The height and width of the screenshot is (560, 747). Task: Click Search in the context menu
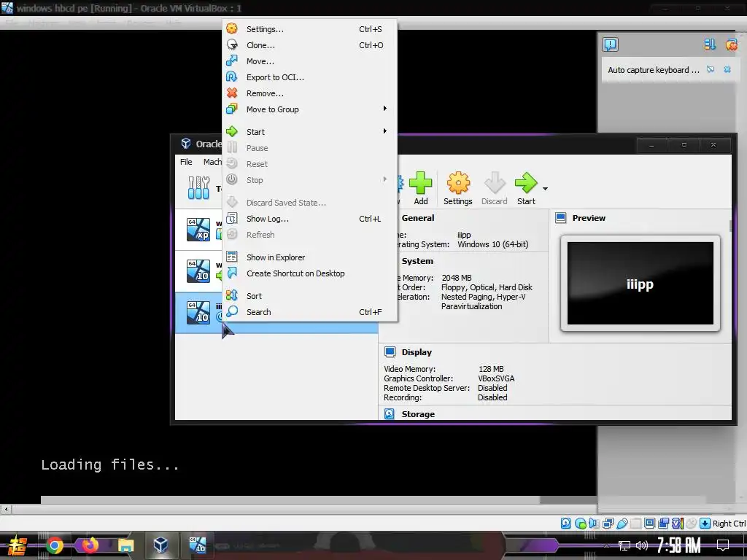click(309, 312)
